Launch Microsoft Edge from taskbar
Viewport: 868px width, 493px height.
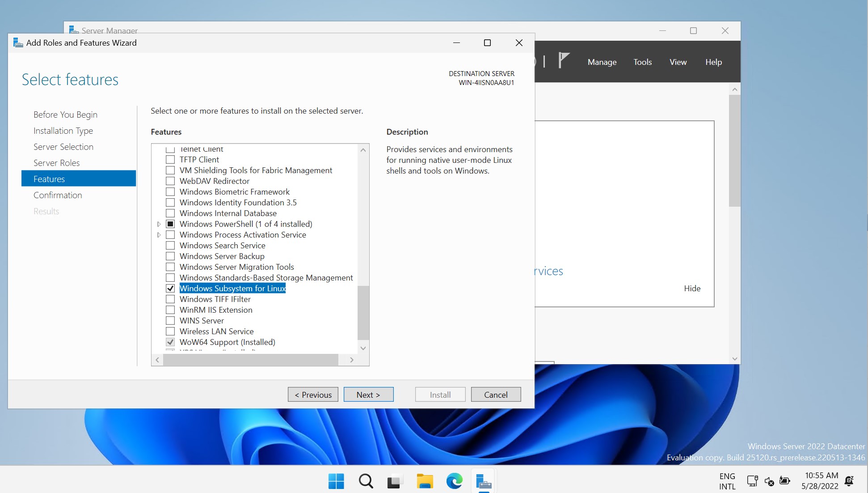point(454,481)
